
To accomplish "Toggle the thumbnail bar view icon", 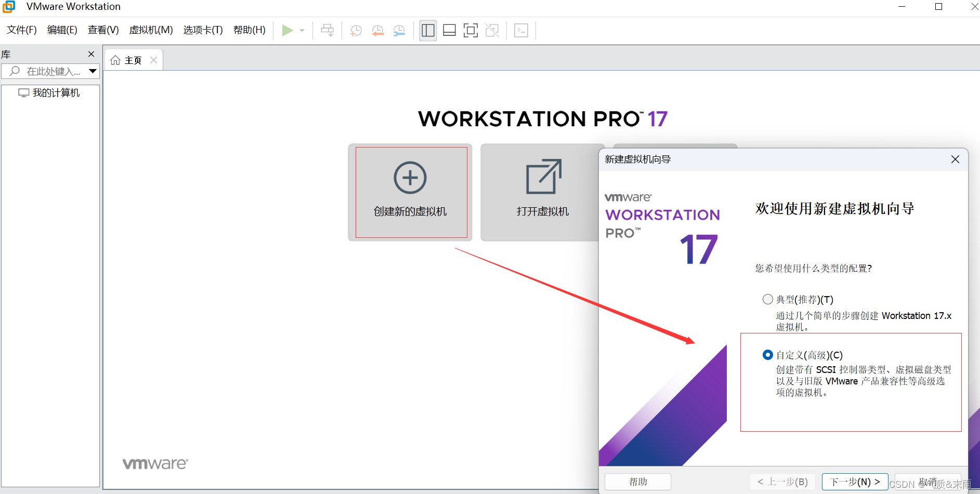I will pos(450,31).
